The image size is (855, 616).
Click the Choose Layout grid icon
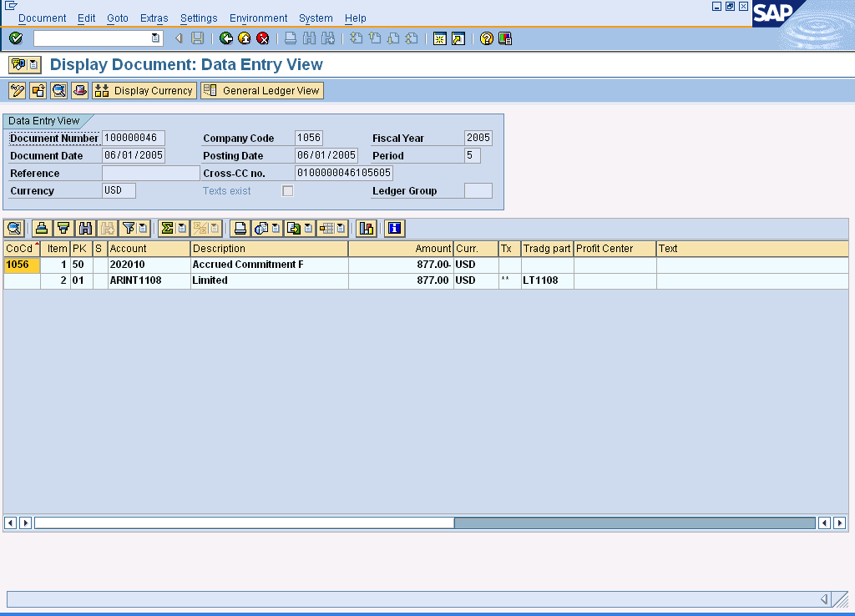(x=326, y=229)
